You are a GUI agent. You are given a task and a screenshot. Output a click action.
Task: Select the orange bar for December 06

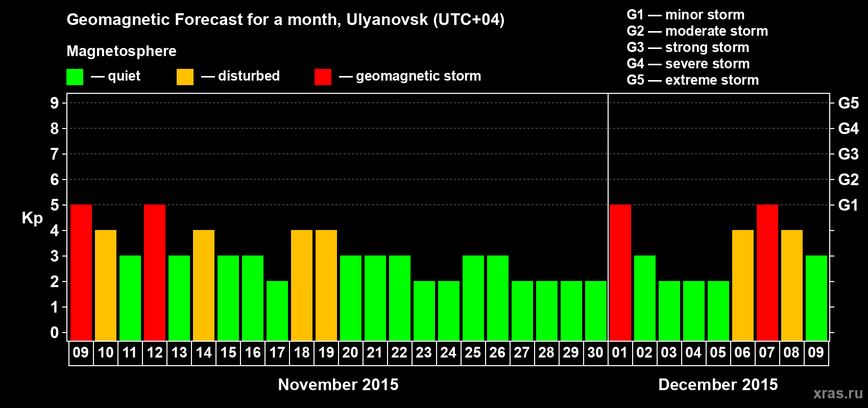click(x=743, y=285)
